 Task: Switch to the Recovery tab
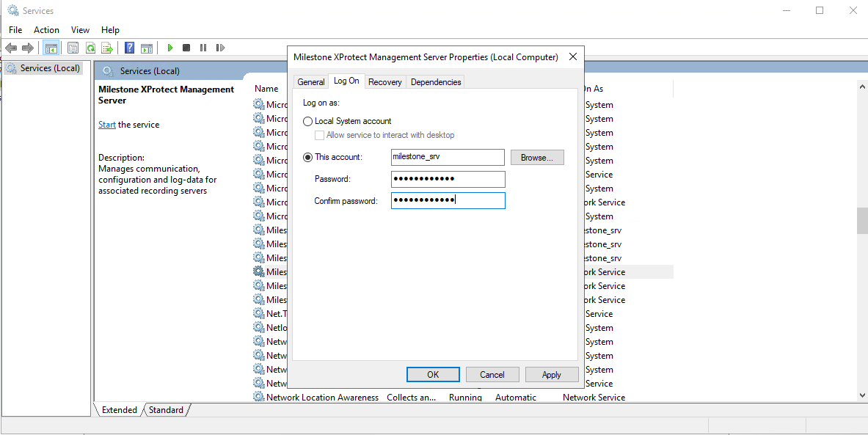(x=384, y=81)
